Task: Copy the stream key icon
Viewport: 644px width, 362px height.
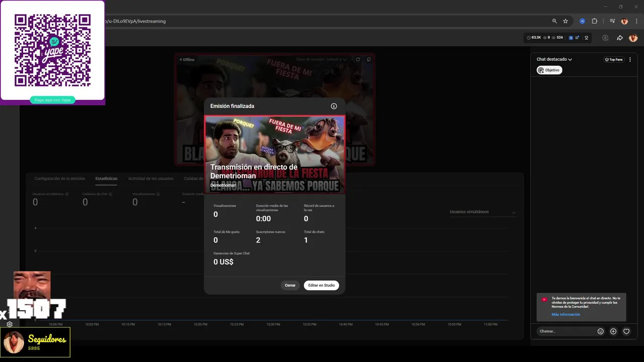Action: [369, 59]
